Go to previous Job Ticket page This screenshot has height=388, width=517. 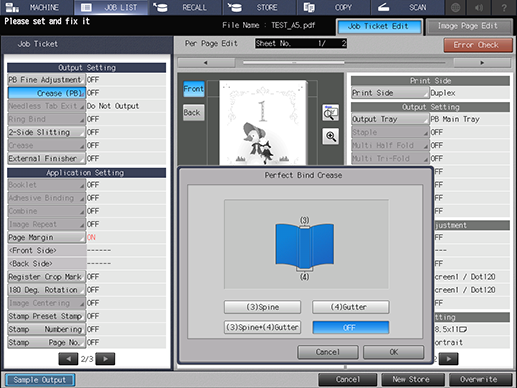[x=68, y=359]
